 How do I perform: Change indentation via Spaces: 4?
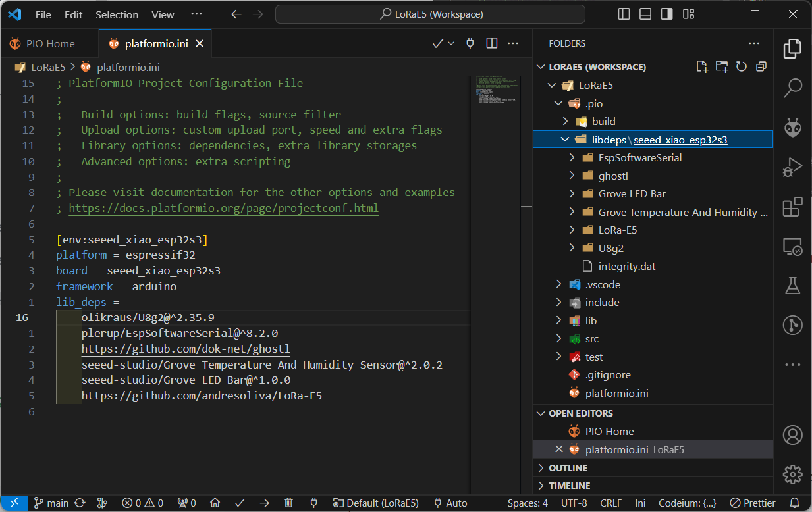pos(528,503)
